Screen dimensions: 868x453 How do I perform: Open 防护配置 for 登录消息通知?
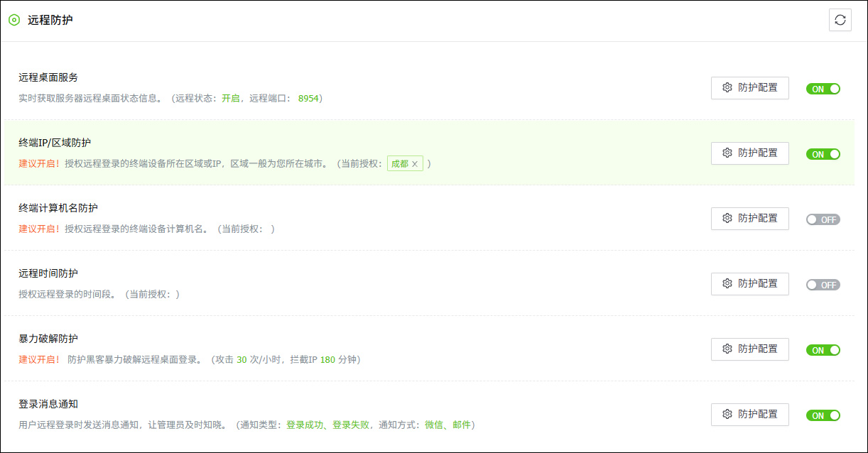click(x=749, y=414)
